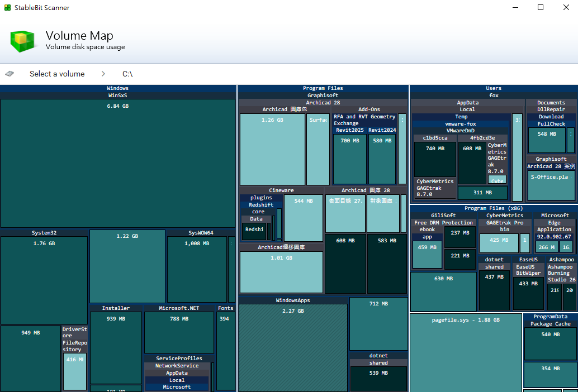Click the 416 MB FileRepository block
This screenshot has height=392, width=578.
pyautogui.click(x=75, y=371)
